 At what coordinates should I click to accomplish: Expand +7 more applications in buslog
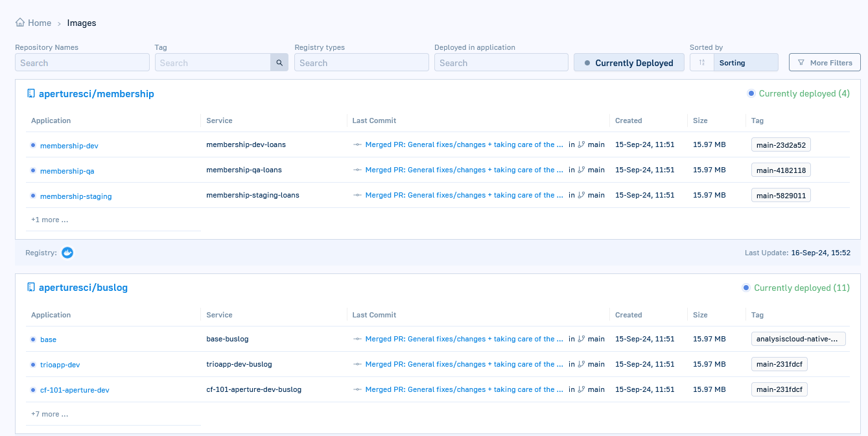pos(50,414)
